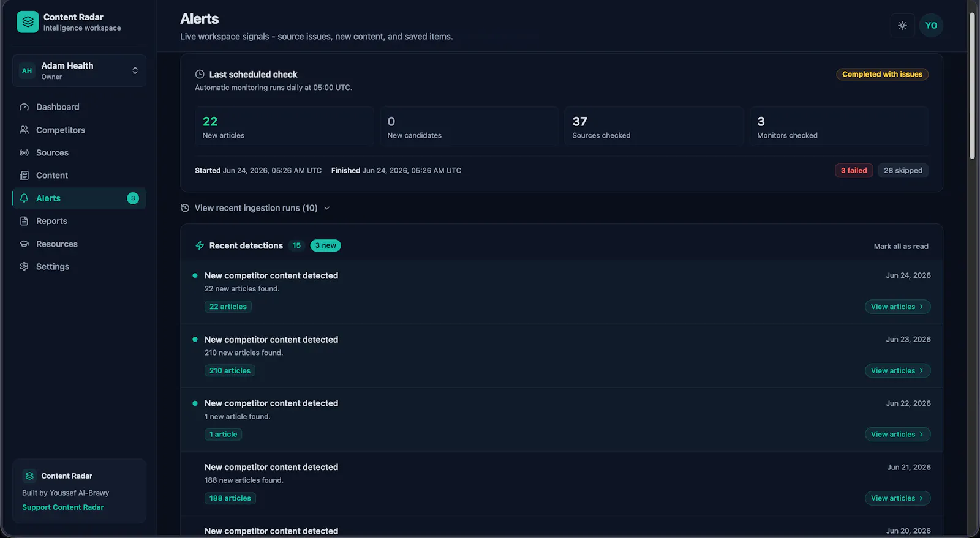The image size is (980, 538).
Task: Click the 210 articles tag
Action: tap(230, 370)
